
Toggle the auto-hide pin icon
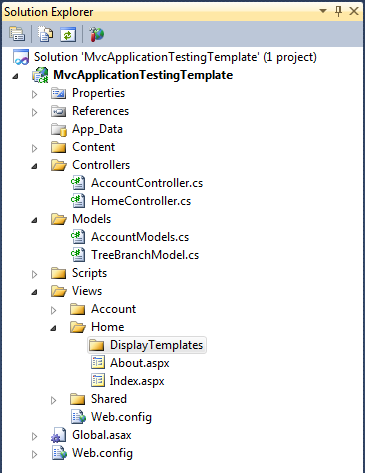click(x=338, y=12)
